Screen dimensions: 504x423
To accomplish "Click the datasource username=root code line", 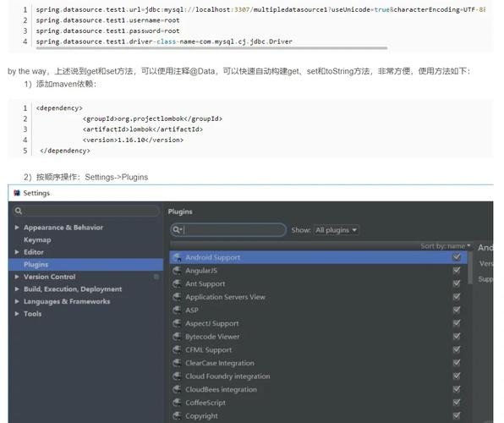I will click(107, 20).
